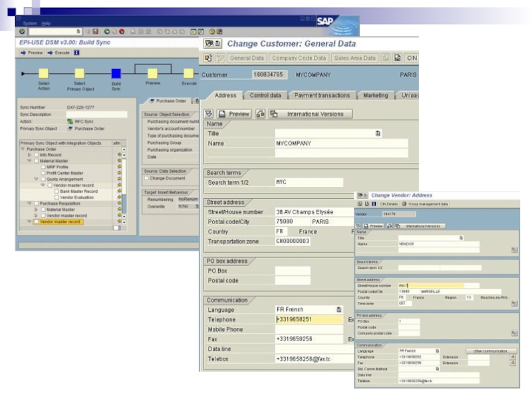The height and width of the screenshot is (399, 532).
Task: Collapse the highlighted Vendor master record node
Action: 29,221
